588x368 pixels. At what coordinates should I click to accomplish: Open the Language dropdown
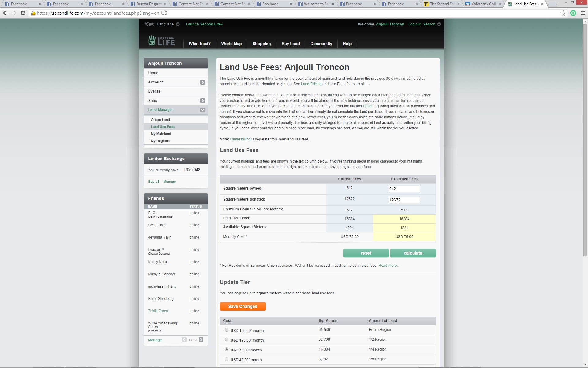[168, 24]
